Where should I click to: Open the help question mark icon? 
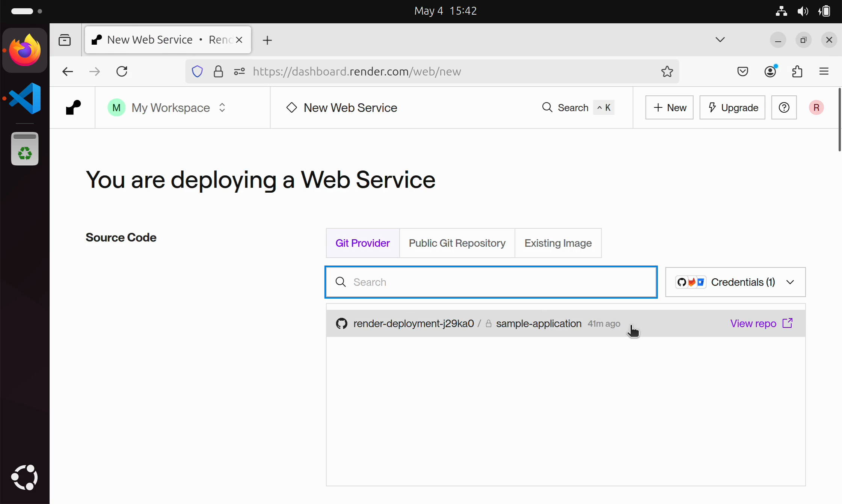784,108
